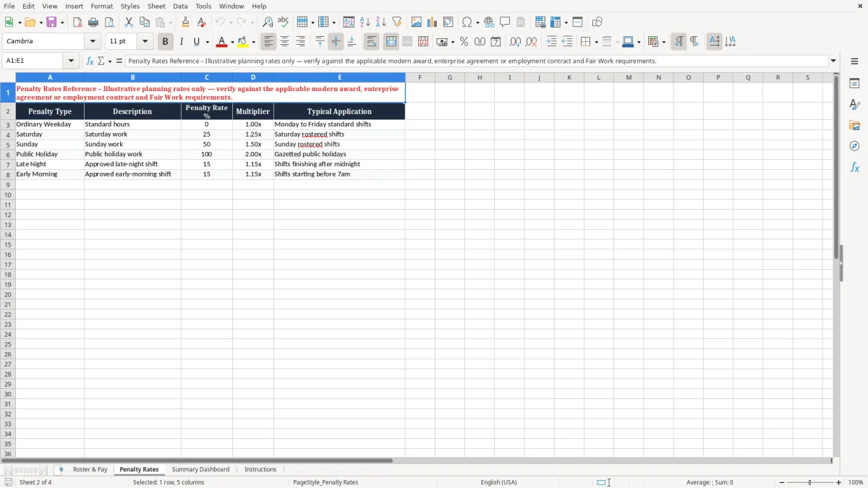Open the Format menu
868x488 pixels.
click(102, 6)
